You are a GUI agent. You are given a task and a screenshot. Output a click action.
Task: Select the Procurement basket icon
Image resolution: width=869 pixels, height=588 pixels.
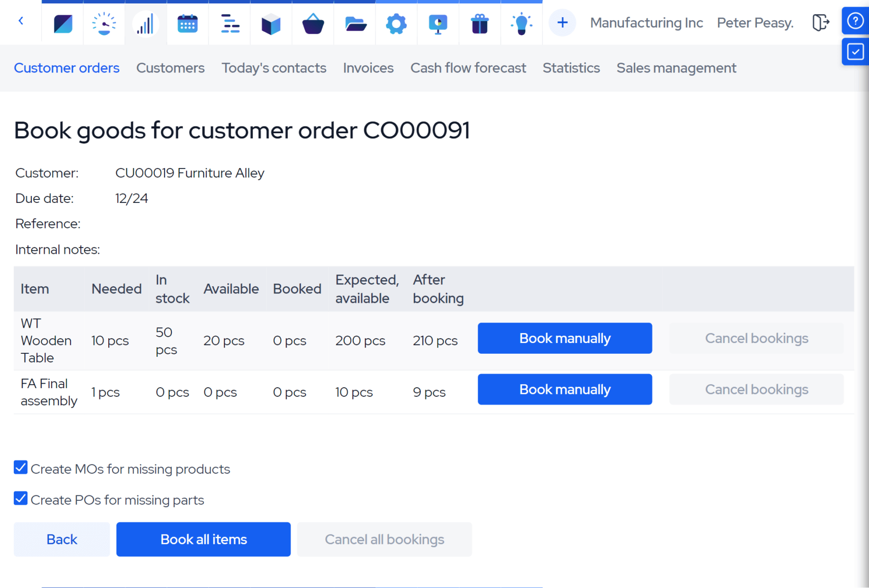tap(313, 23)
